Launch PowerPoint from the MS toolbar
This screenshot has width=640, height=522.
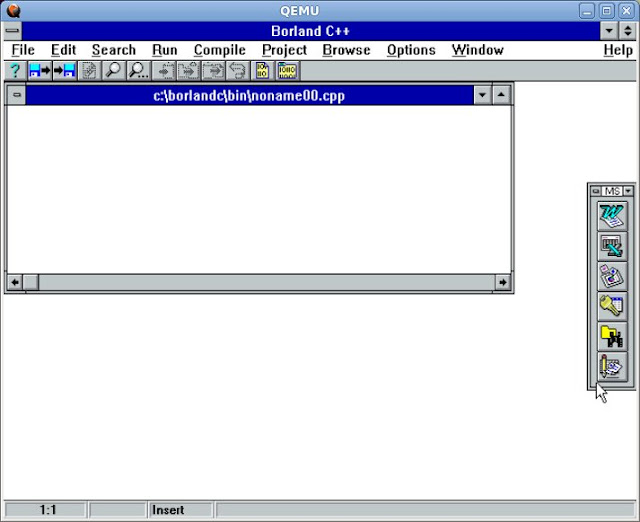[612, 277]
